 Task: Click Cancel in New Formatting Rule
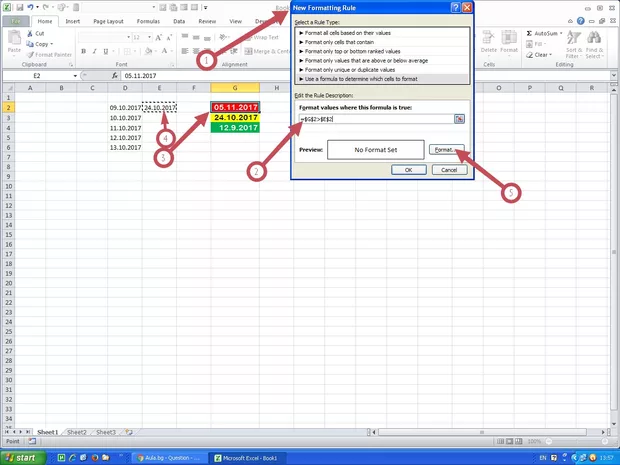point(449,170)
